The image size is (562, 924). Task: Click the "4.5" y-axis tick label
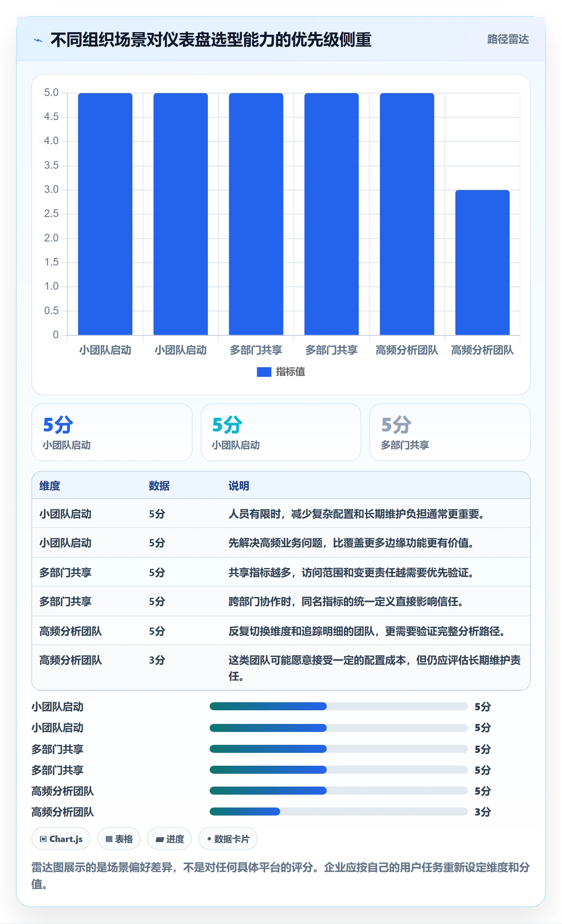(x=51, y=117)
